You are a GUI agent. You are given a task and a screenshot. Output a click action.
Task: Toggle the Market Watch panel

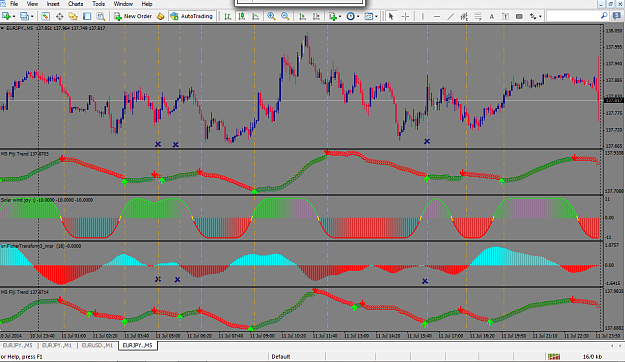(x=45, y=16)
